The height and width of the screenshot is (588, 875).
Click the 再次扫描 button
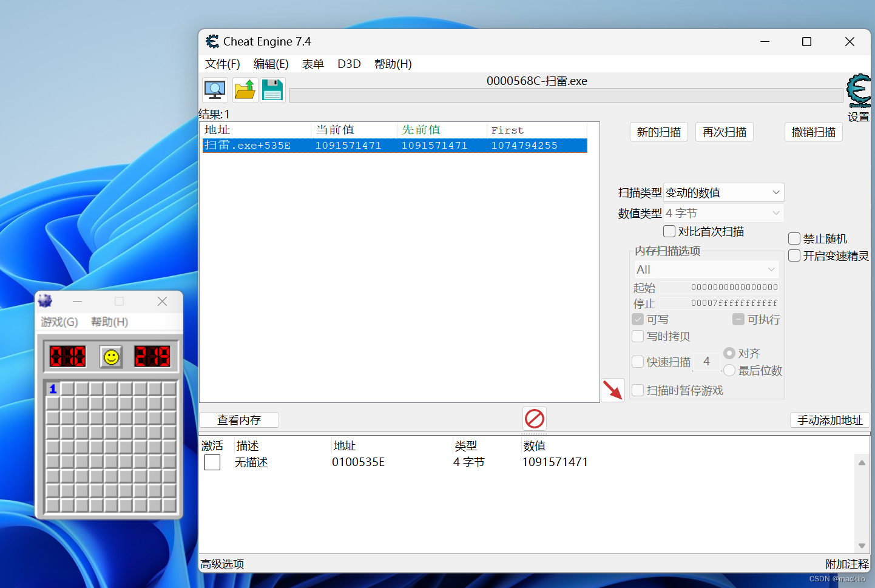(x=725, y=132)
